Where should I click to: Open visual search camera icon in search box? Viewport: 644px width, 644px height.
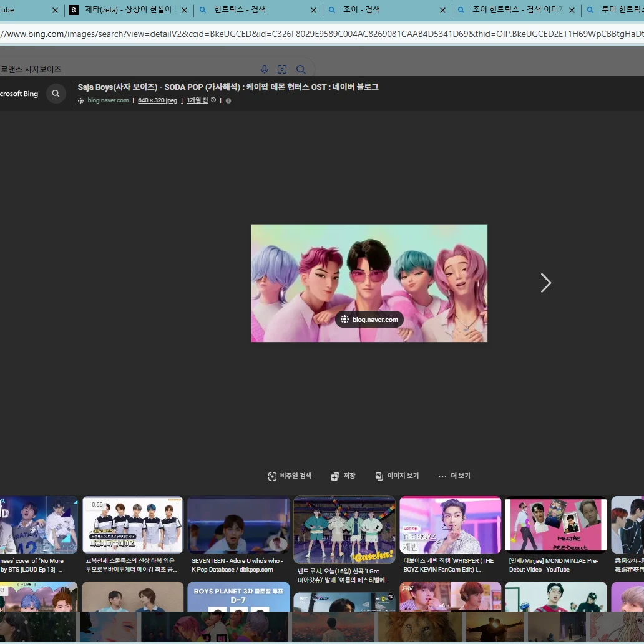(x=282, y=69)
